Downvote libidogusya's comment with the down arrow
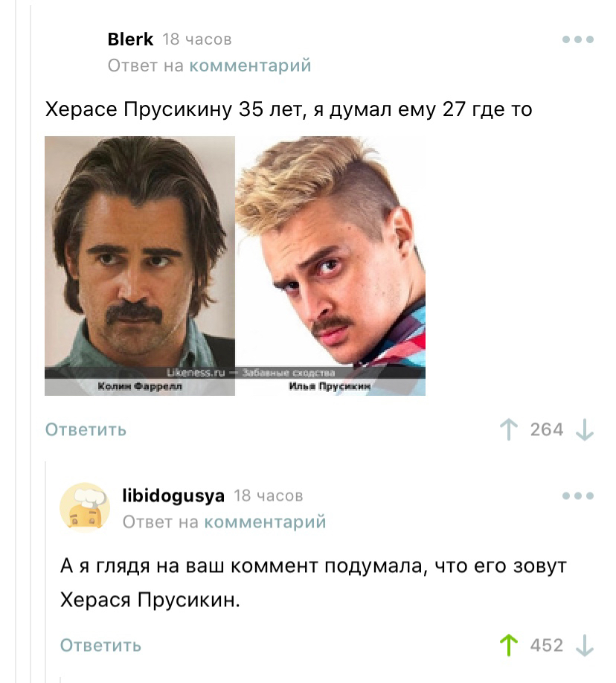 (x=585, y=646)
